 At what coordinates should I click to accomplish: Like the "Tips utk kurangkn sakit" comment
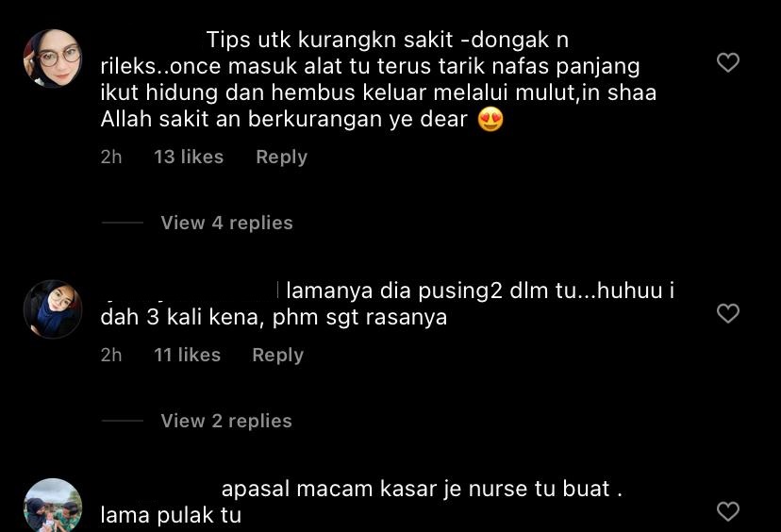point(727,63)
